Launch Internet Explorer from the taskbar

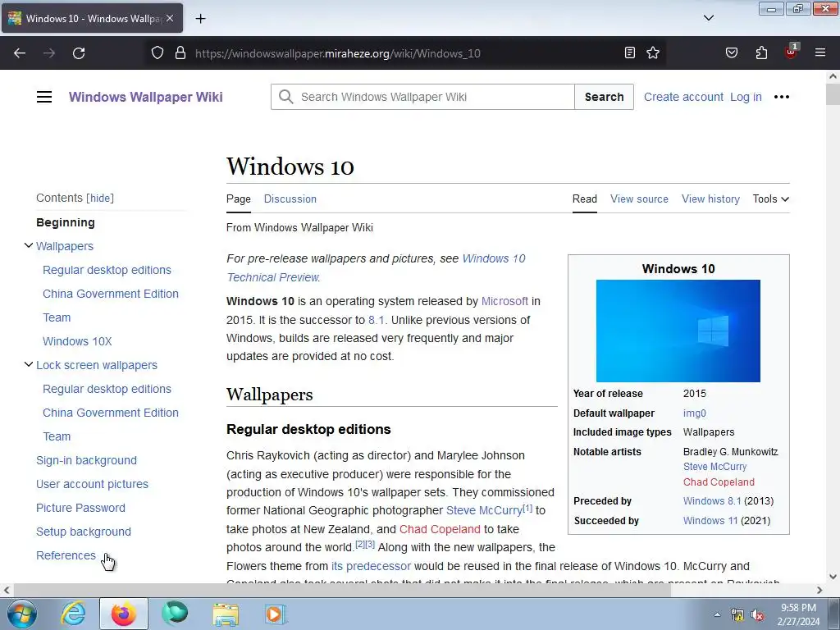click(x=73, y=614)
